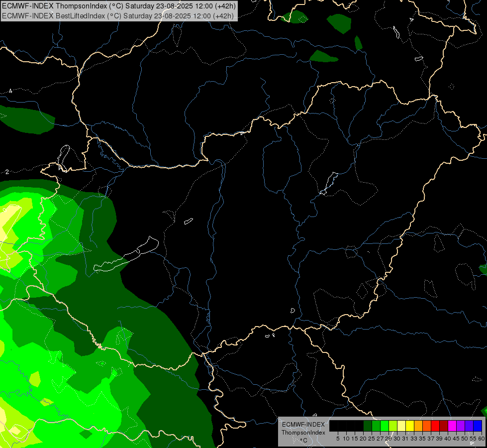Pick the bright green 27-29 legend swatch
The image size is (487, 448).
385,426
